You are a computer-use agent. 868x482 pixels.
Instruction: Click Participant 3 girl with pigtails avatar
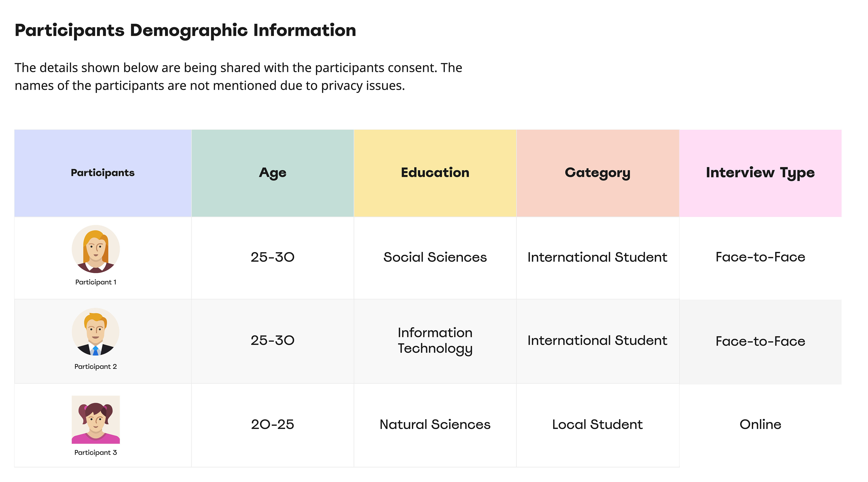click(96, 420)
